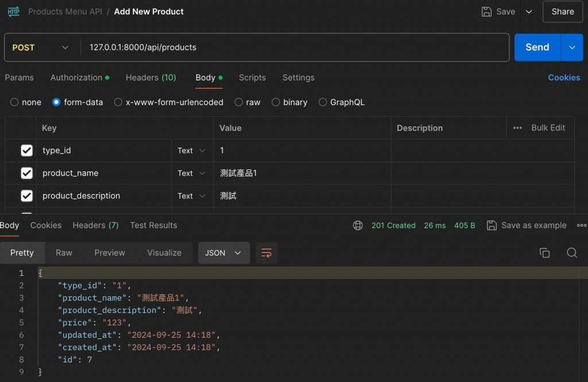
Task: Switch to the Headers (10) request tab
Action: (150, 78)
